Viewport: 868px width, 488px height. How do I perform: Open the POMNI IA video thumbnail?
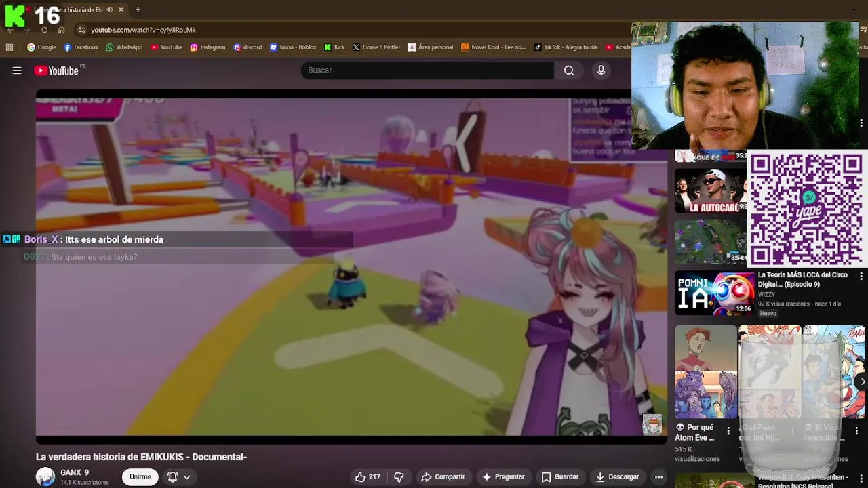(x=715, y=293)
